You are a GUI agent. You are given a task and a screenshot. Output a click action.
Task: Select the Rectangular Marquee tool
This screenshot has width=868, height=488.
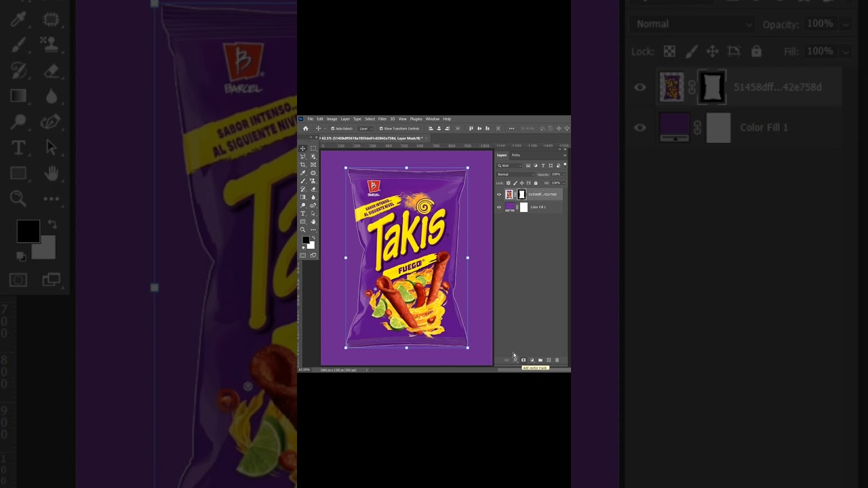tap(313, 148)
